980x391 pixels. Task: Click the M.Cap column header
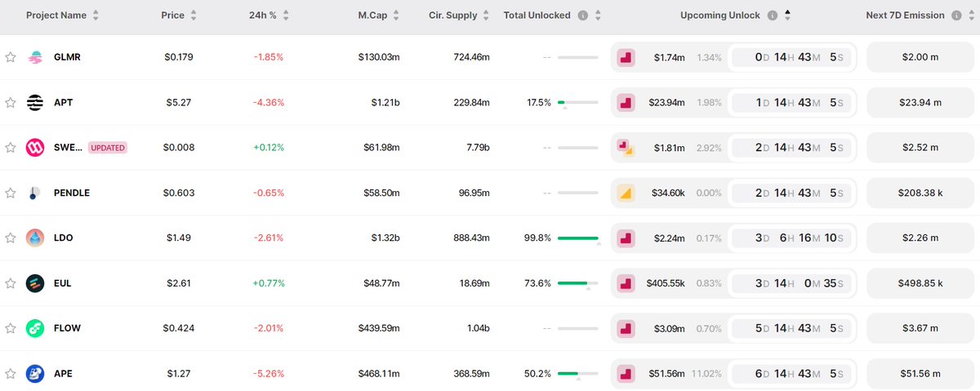[x=372, y=16]
